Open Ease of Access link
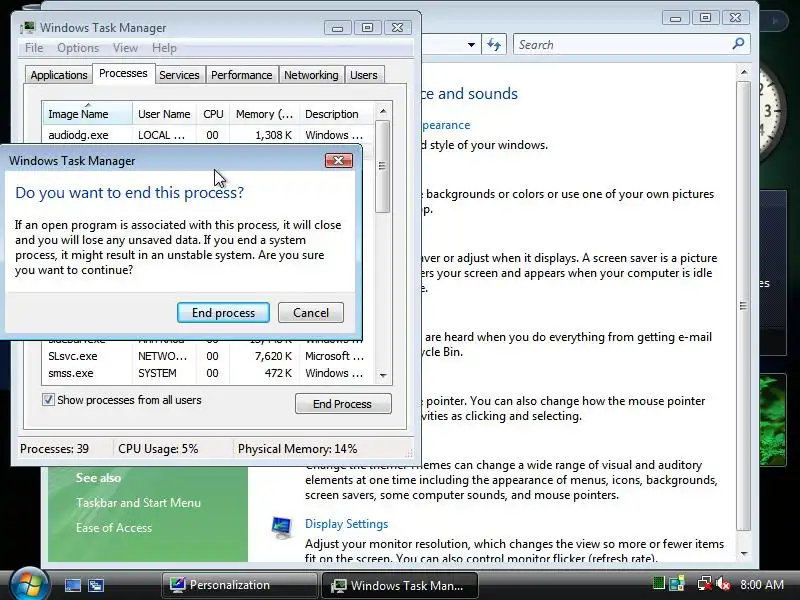 (x=114, y=528)
